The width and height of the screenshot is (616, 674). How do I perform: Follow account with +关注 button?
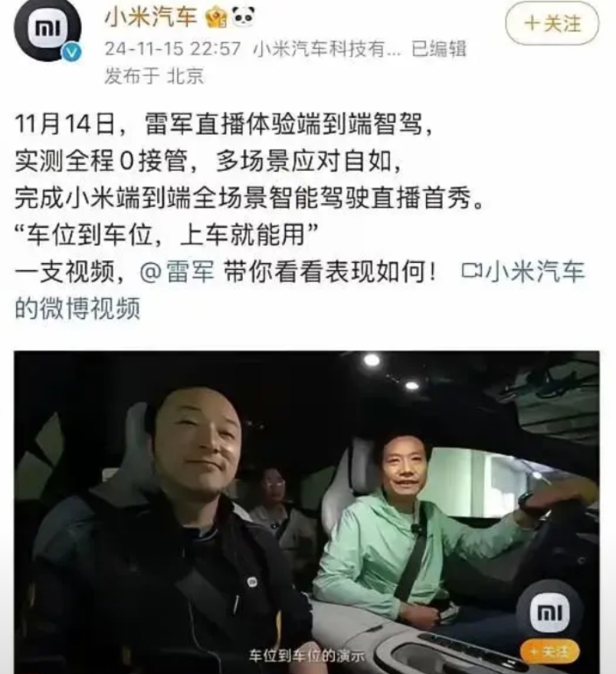coord(552,24)
